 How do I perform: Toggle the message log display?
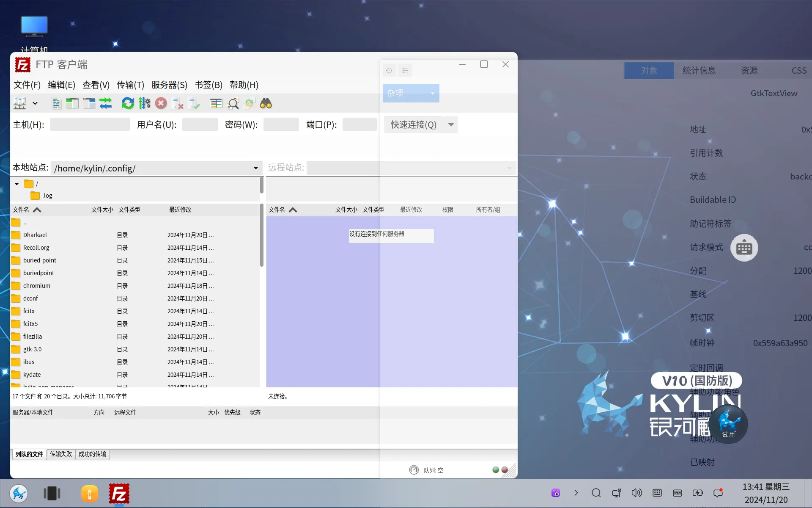click(56, 103)
